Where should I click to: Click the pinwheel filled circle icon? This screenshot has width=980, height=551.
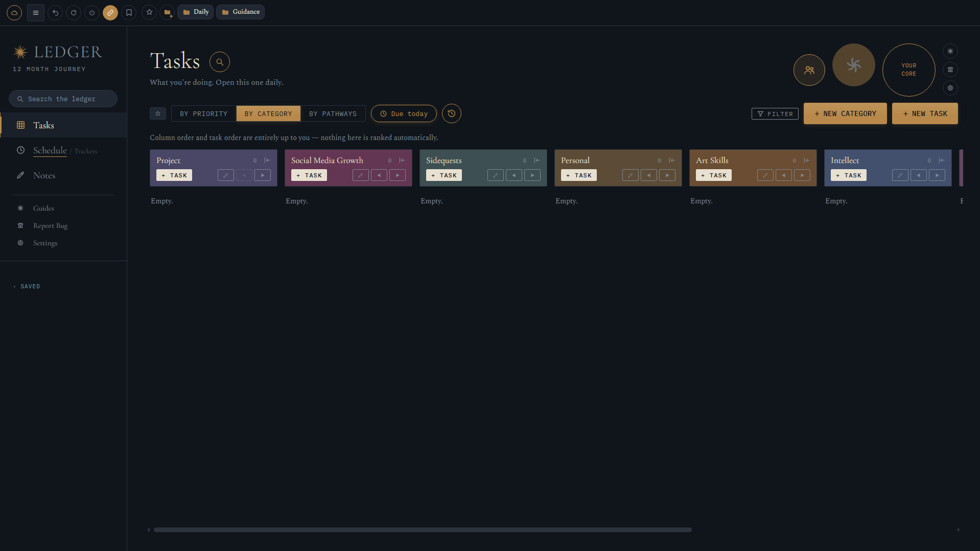[854, 65]
